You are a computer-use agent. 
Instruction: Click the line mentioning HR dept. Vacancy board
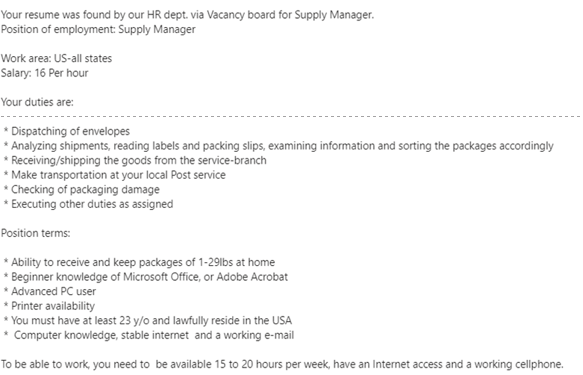(x=187, y=15)
